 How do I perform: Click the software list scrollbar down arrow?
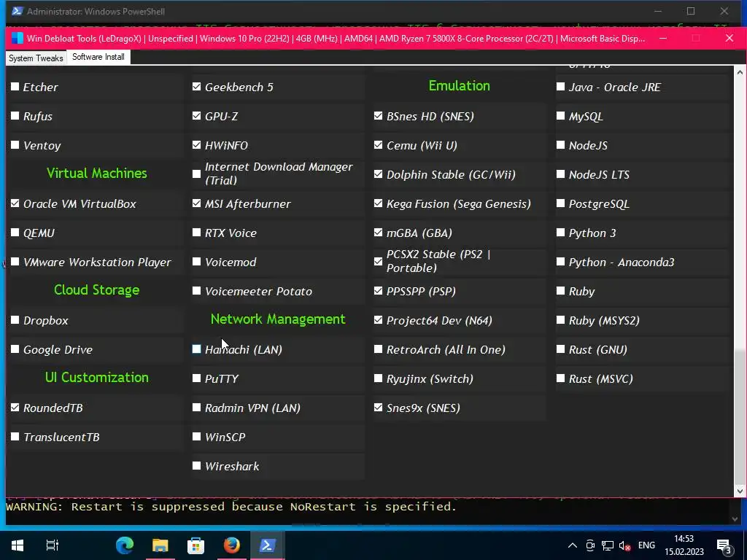(x=740, y=491)
